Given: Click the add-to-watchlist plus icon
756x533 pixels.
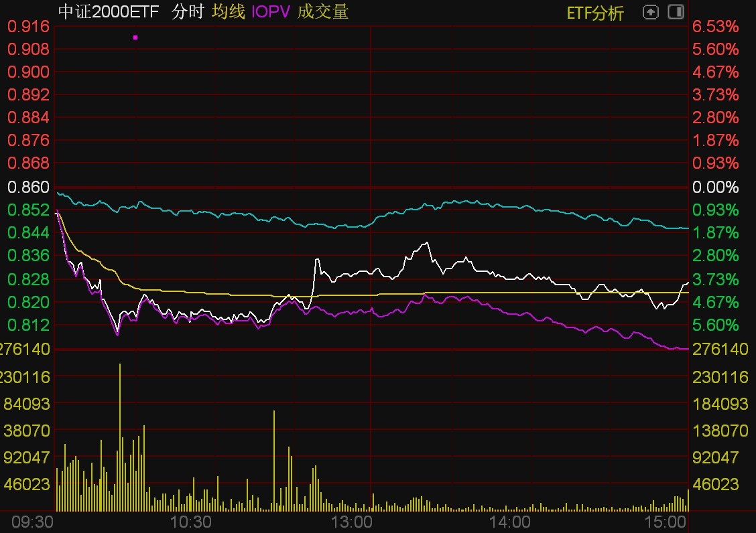Looking at the screenshot, I should click(650, 11).
